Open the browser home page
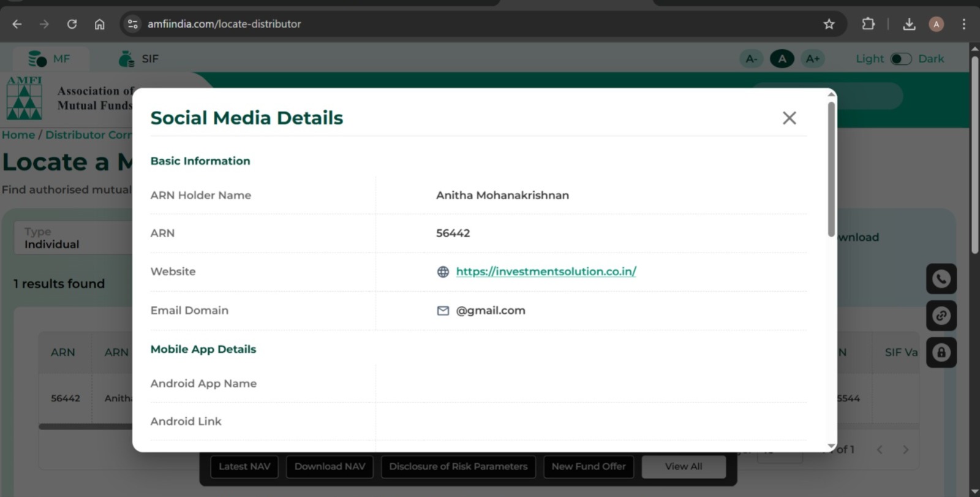 tap(99, 24)
